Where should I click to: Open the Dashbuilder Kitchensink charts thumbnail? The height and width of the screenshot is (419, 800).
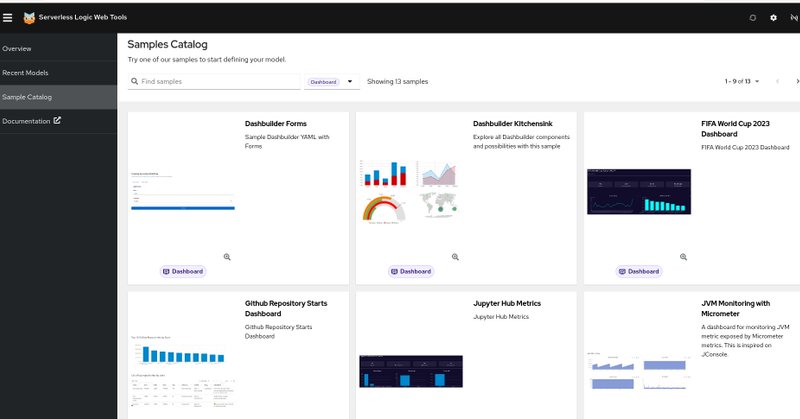411,192
